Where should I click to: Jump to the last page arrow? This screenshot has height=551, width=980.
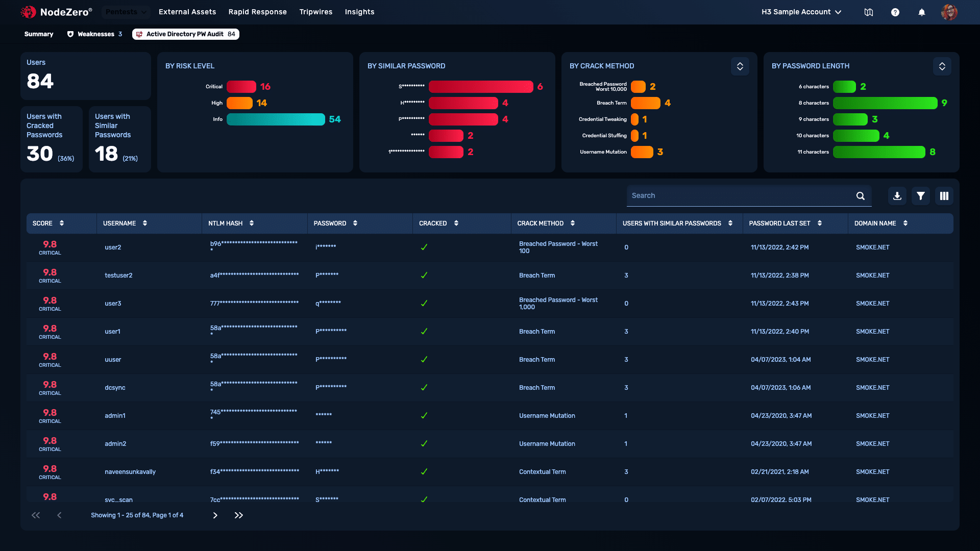pos(239,515)
